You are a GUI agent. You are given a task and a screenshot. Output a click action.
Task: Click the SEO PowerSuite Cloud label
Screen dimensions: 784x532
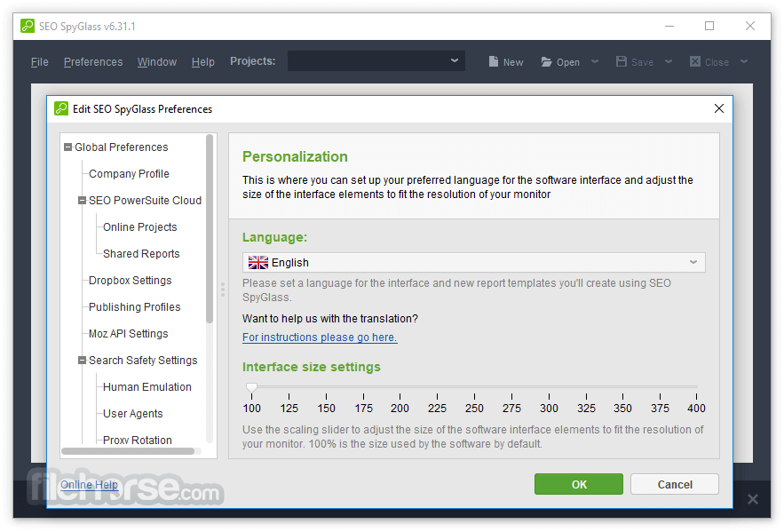pyautogui.click(x=145, y=201)
